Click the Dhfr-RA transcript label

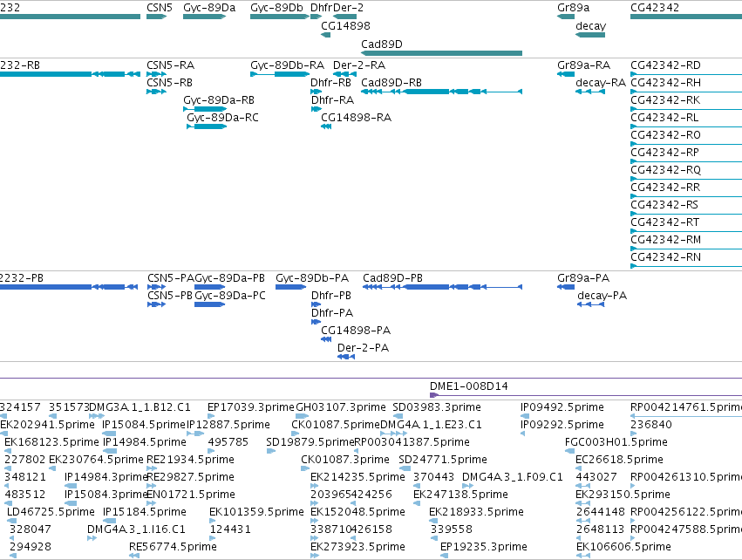333,100
